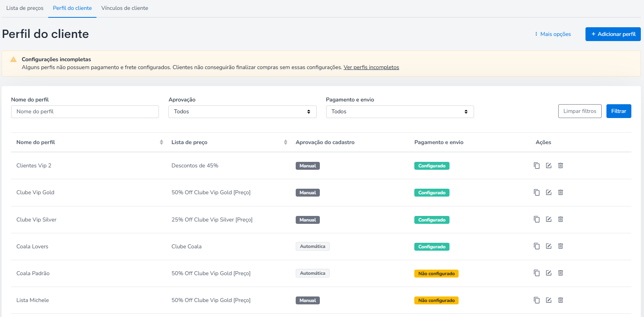Click the Descontos de 45% price list cell
The image size is (644, 317).
pos(195,165)
